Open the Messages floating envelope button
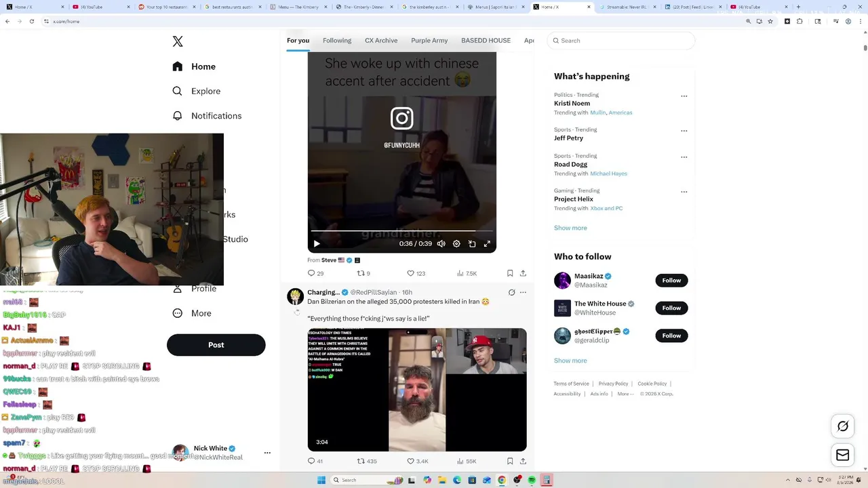 (843, 455)
